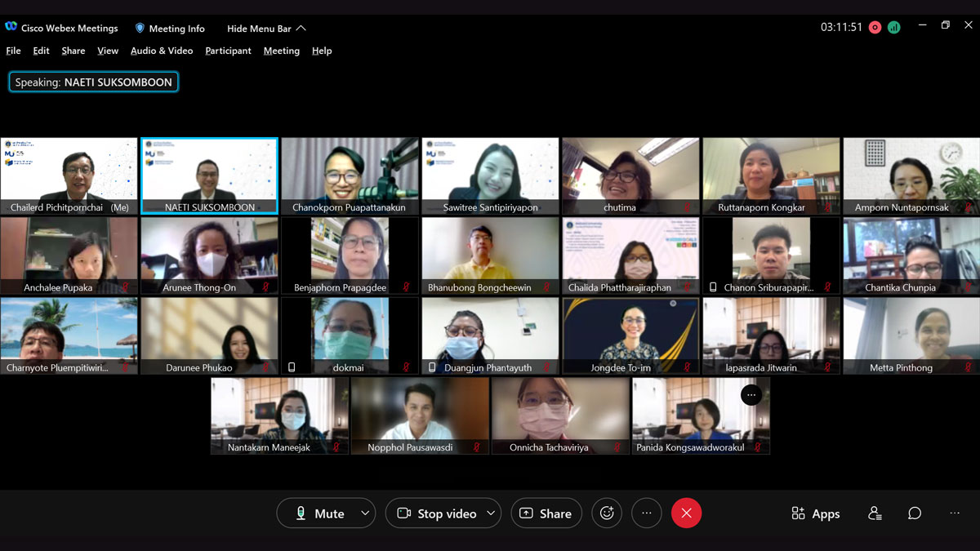Expand audio options arrow beside Mute

[x=365, y=513]
